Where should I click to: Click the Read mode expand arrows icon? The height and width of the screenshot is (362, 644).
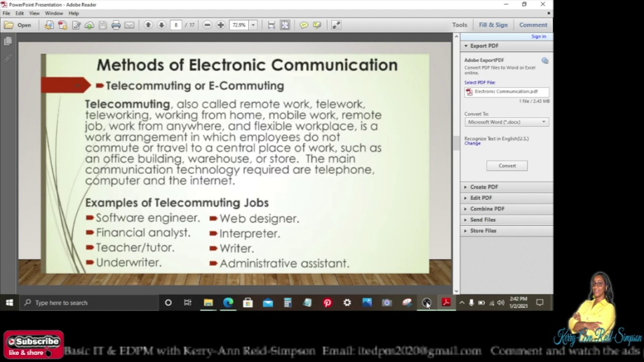click(336, 25)
